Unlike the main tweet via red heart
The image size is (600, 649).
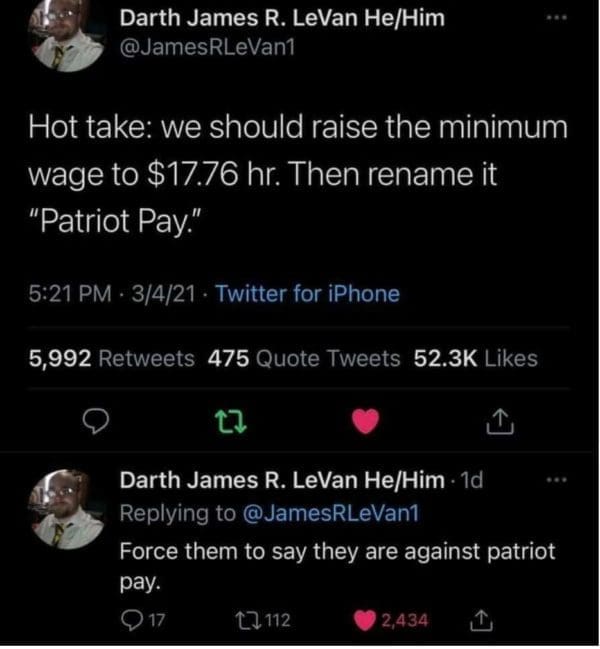click(365, 421)
